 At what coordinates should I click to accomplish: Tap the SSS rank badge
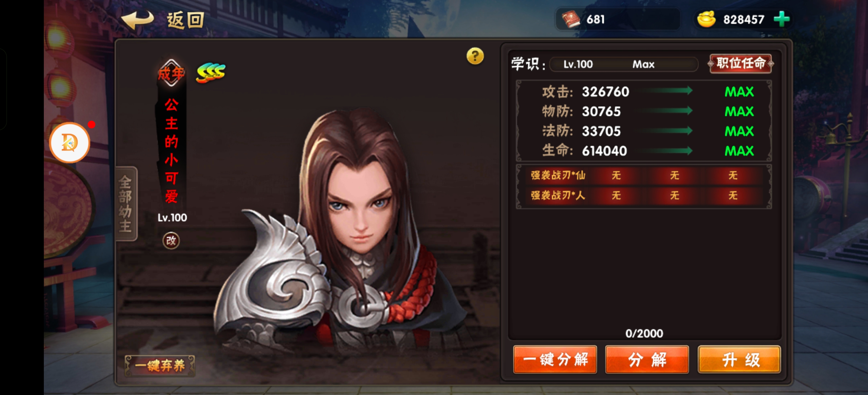pos(211,72)
